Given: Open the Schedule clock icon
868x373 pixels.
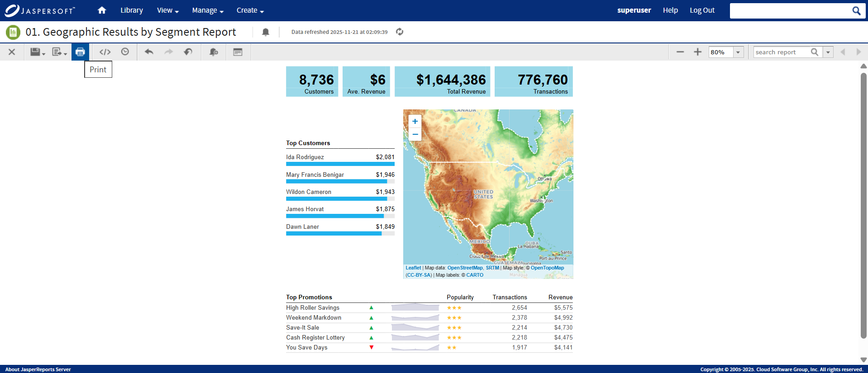Looking at the screenshot, I should click(x=125, y=52).
